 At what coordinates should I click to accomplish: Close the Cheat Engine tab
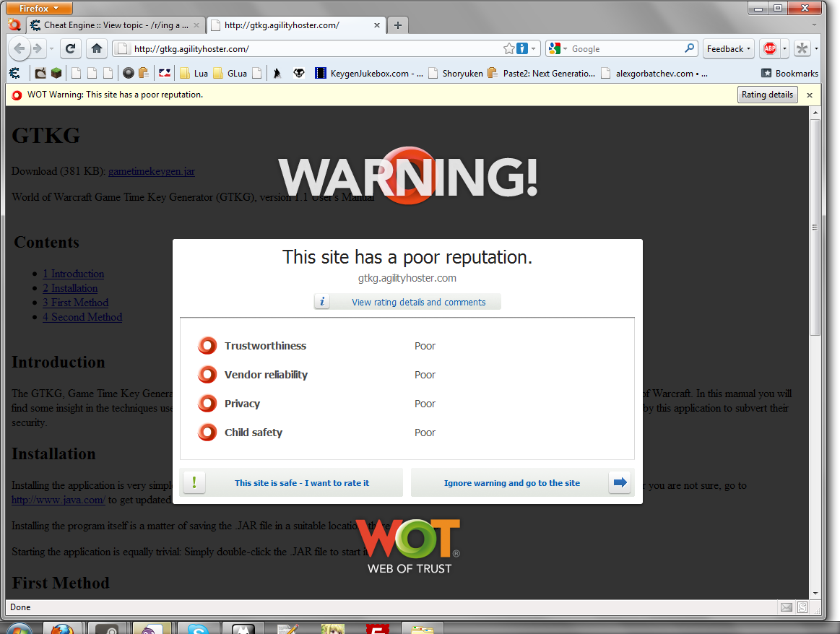[196, 25]
